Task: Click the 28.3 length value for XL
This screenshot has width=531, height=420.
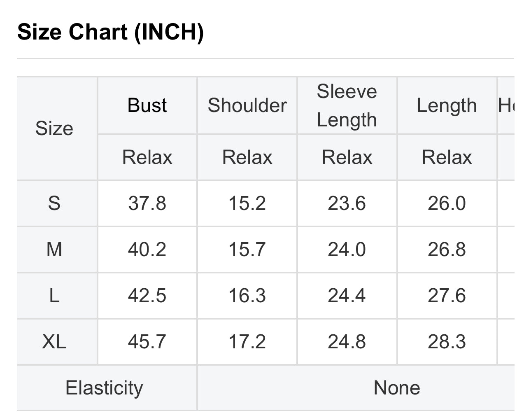Action: click(447, 342)
